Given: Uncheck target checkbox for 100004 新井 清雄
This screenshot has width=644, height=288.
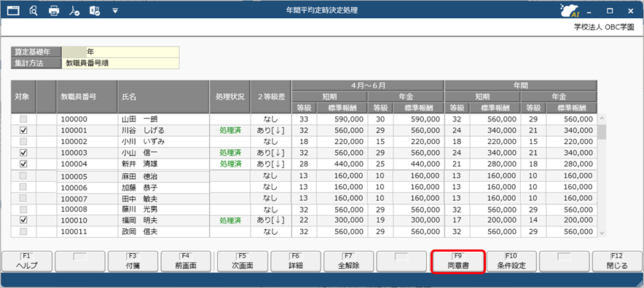Looking at the screenshot, I should (x=23, y=164).
